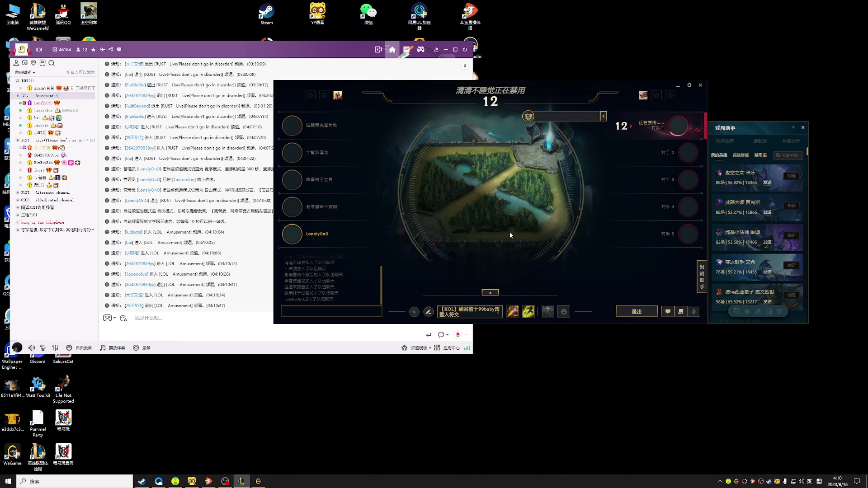Click 锁定 for 邪恶小法师 维迦

point(792,235)
